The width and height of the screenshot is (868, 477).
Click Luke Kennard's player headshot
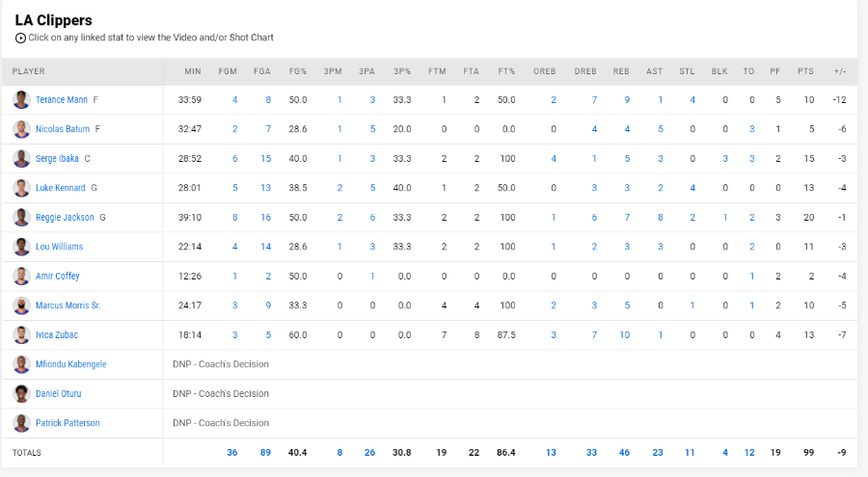pyautogui.click(x=21, y=188)
